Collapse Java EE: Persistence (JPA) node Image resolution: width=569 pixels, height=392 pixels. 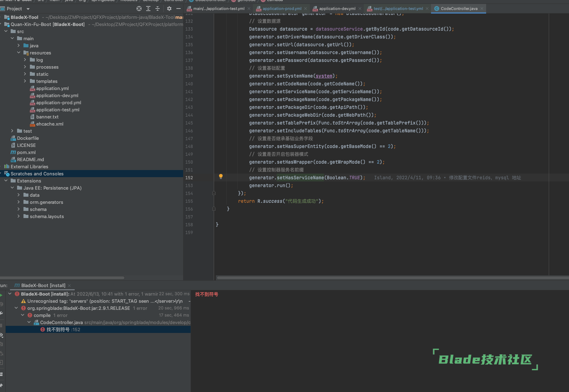coord(12,188)
